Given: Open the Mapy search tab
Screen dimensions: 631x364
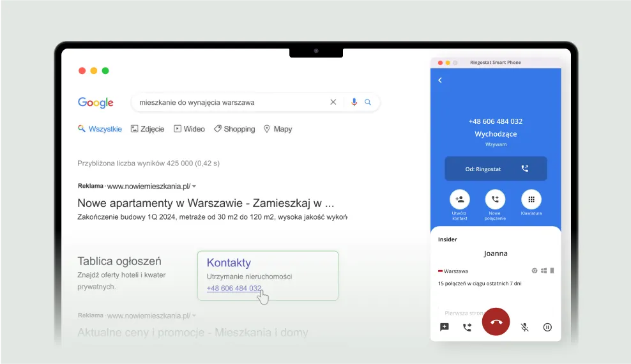Looking at the screenshot, I should click(277, 129).
